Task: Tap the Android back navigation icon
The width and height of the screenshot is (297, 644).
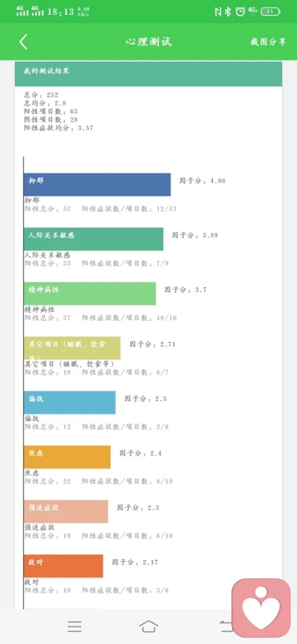Action: tap(226, 626)
